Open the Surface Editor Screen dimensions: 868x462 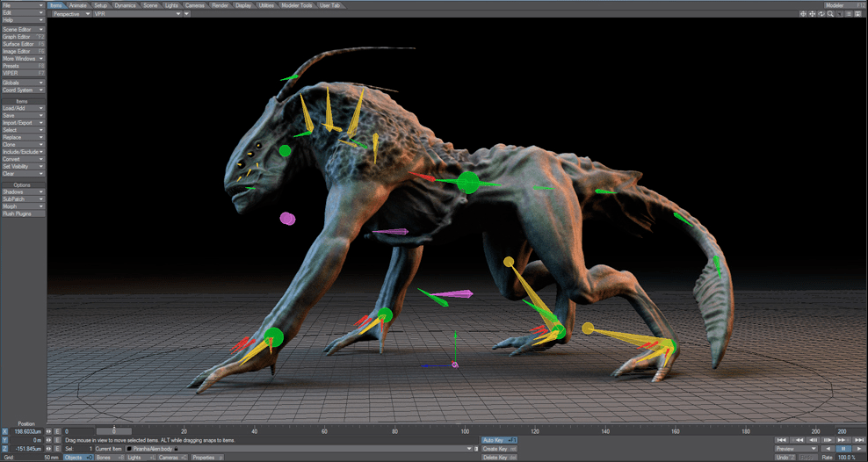coord(23,44)
